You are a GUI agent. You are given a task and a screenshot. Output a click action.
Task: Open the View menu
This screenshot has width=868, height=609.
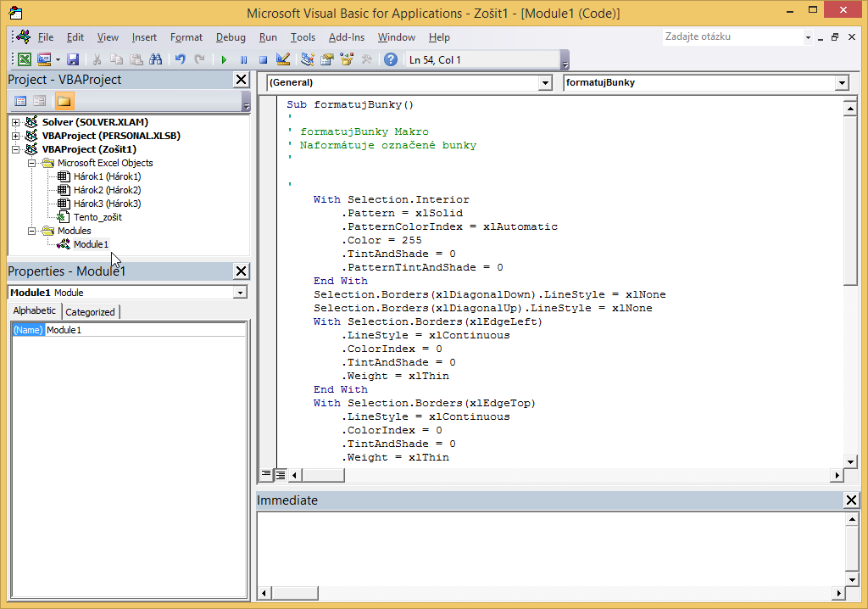point(108,37)
